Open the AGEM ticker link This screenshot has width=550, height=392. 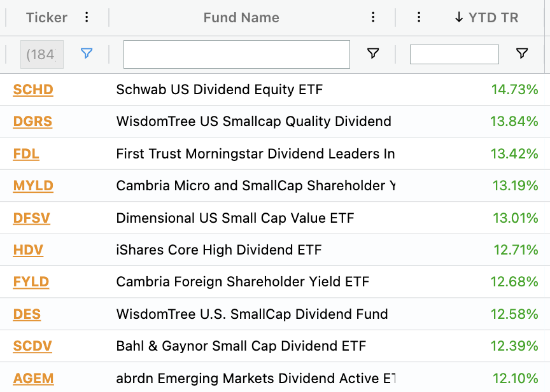tap(33, 379)
